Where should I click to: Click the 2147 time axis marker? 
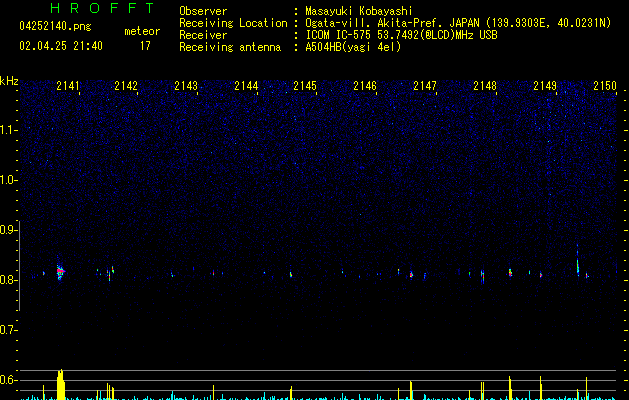(425, 86)
